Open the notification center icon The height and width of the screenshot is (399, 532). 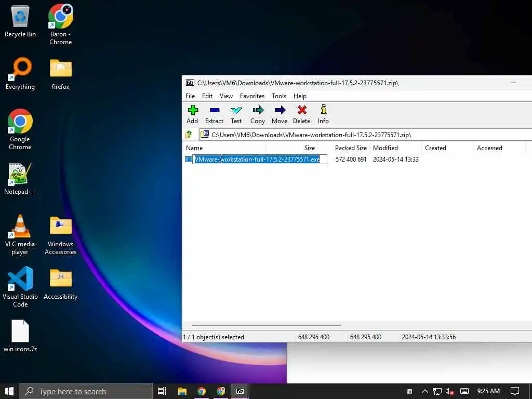click(x=515, y=391)
